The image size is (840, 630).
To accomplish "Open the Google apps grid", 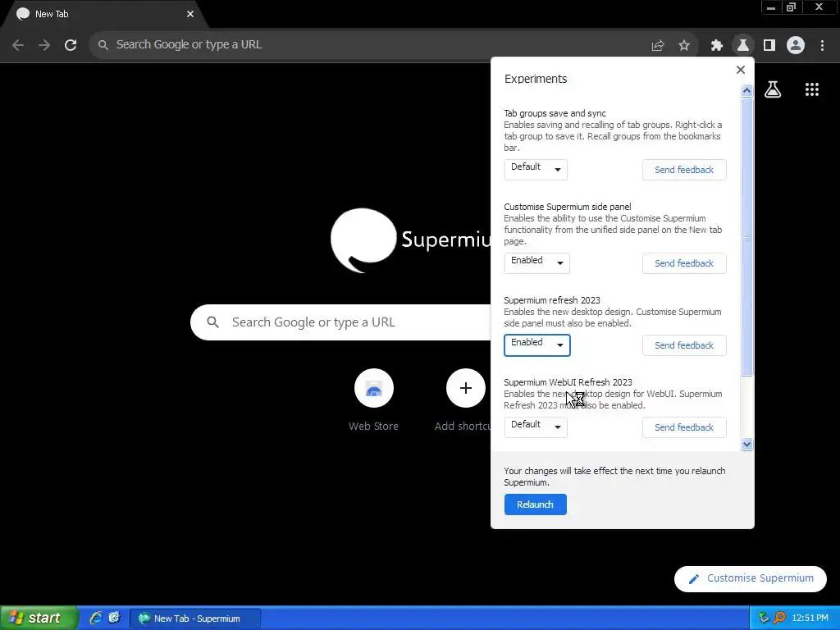I will click(x=812, y=89).
